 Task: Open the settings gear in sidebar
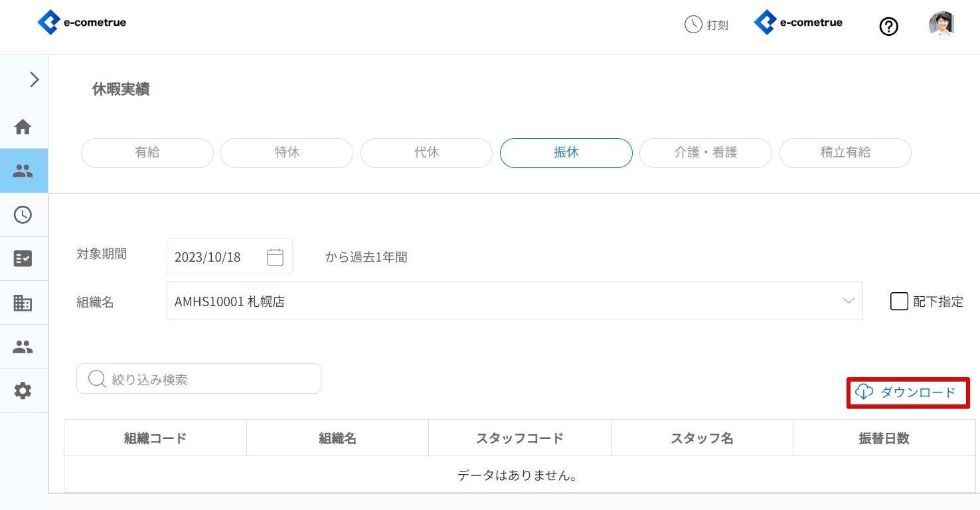tap(23, 391)
